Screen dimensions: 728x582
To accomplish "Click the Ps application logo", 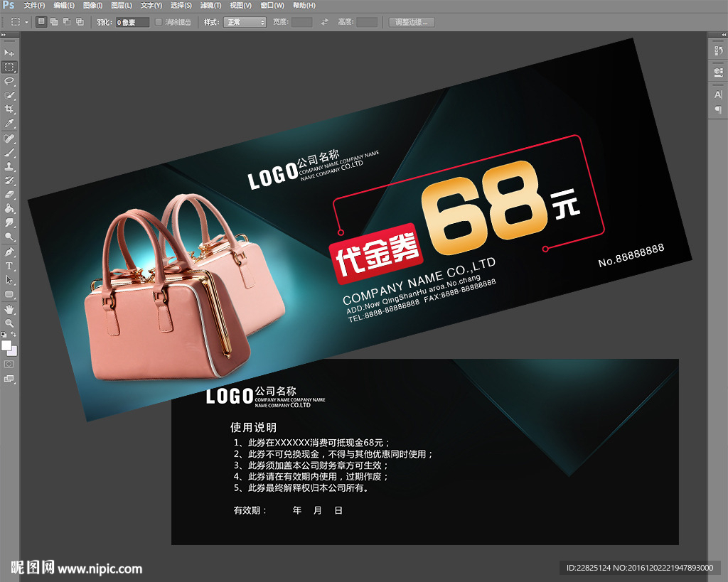I will point(9,5).
